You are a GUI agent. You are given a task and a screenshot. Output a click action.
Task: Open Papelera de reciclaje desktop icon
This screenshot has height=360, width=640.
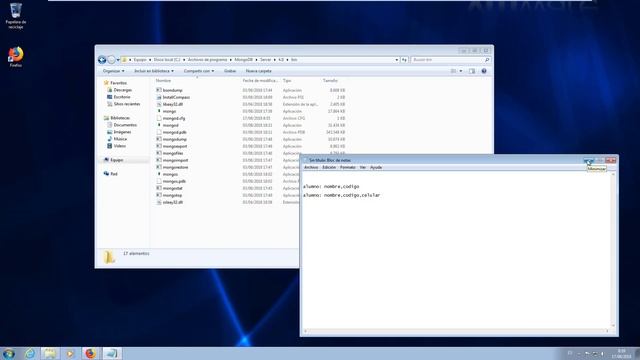point(16,16)
